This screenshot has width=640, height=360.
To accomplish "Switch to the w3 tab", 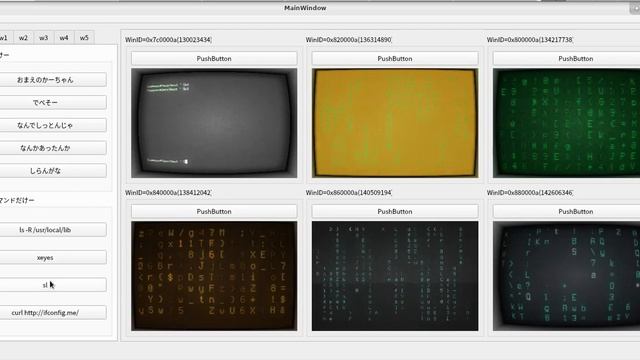I will [x=44, y=38].
